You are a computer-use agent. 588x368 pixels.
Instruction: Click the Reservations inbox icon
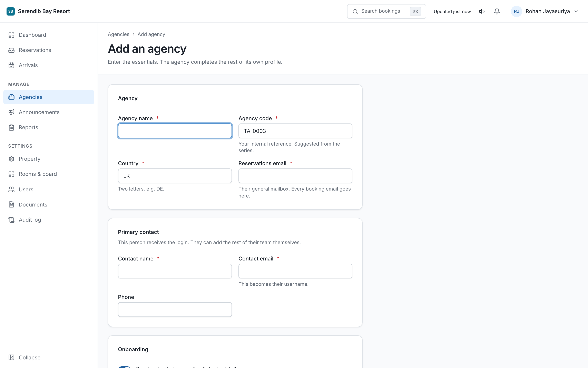coord(11,50)
